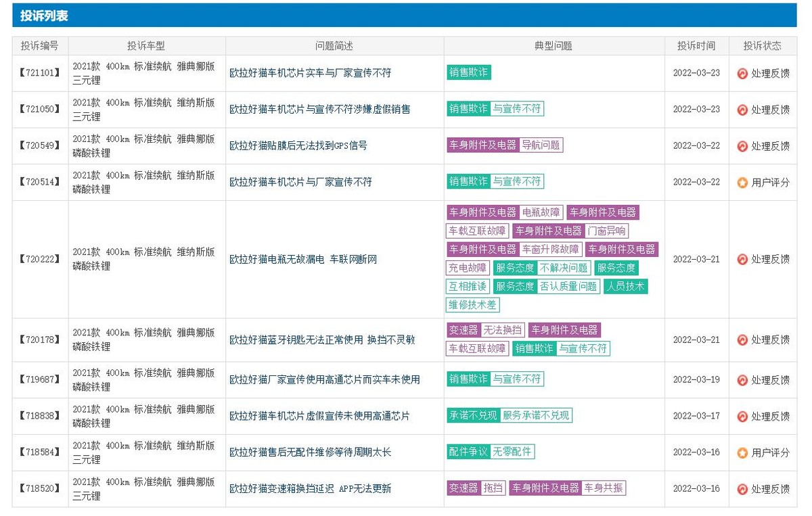Click complaint number 【720178】
The height and width of the screenshot is (516, 812).
[x=39, y=339]
